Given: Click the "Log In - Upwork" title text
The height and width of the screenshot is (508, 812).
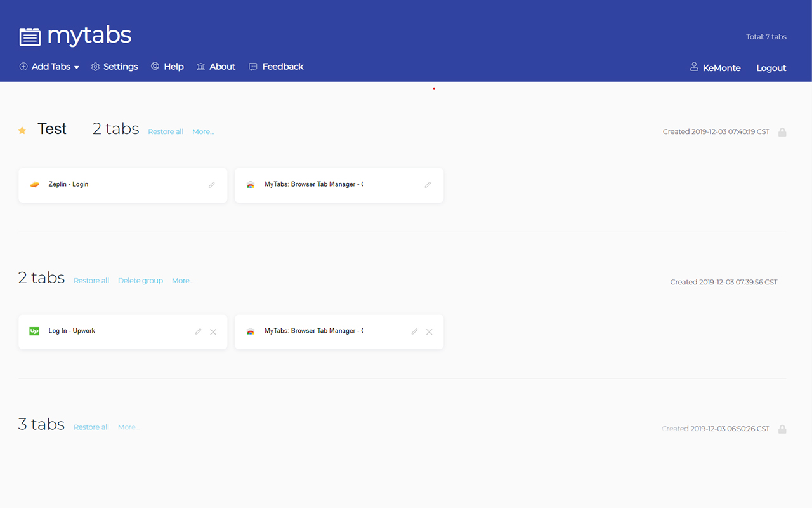Looking at the screenshot, I should [x=72, y=331].
